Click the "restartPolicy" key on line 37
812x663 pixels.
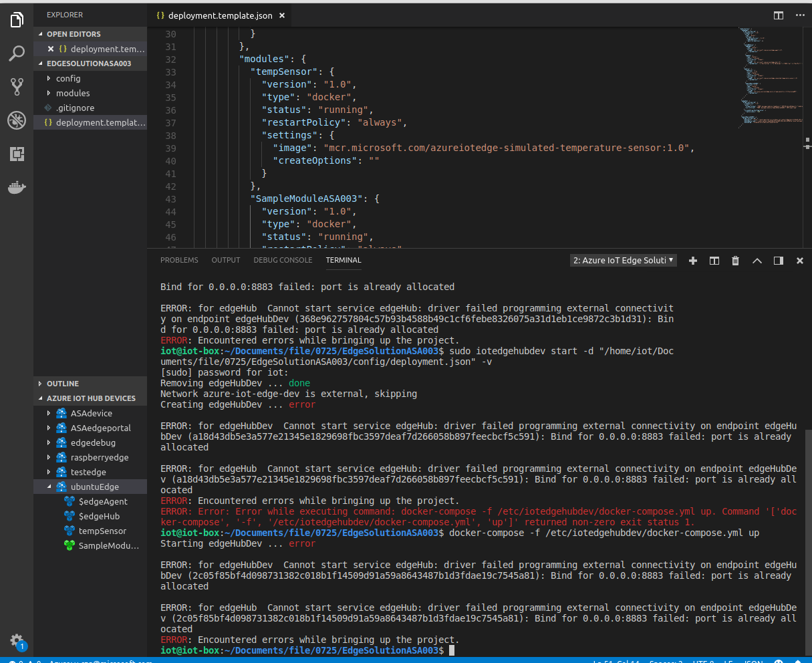tap(304, 122)
